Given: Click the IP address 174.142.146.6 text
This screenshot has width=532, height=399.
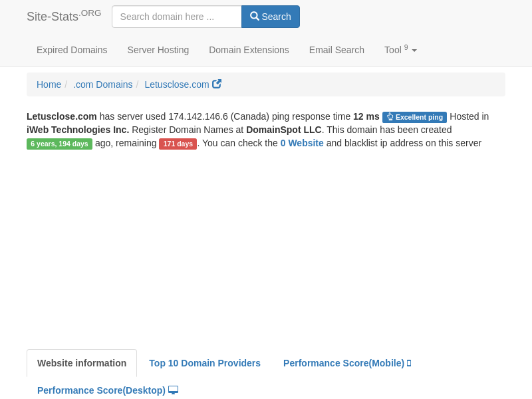Looking at the screenshot, I should (198, 116).
